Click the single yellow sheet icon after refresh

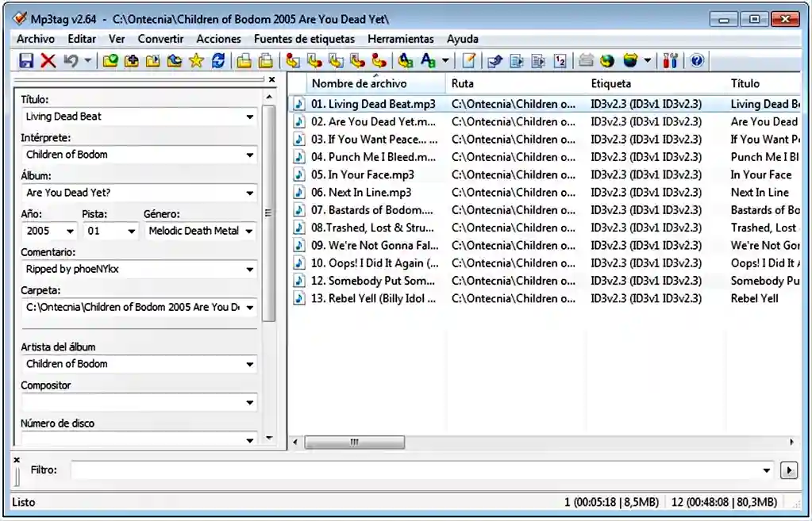pyautogui.click(x=244, y=60)
